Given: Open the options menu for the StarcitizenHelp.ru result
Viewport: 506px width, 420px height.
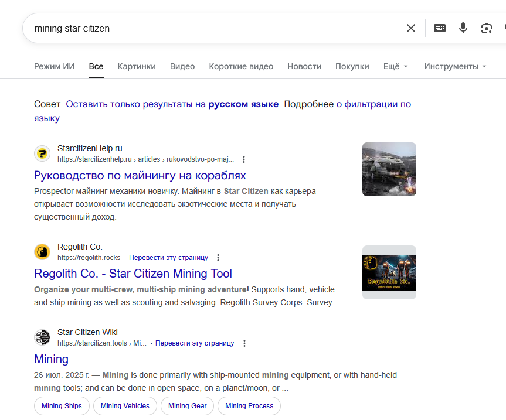Looking at the screenshot, I should [244, 159].
